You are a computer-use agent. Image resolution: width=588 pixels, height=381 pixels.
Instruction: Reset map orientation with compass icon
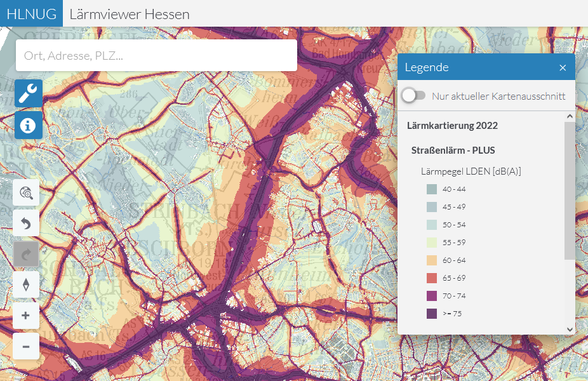point(26,284)
